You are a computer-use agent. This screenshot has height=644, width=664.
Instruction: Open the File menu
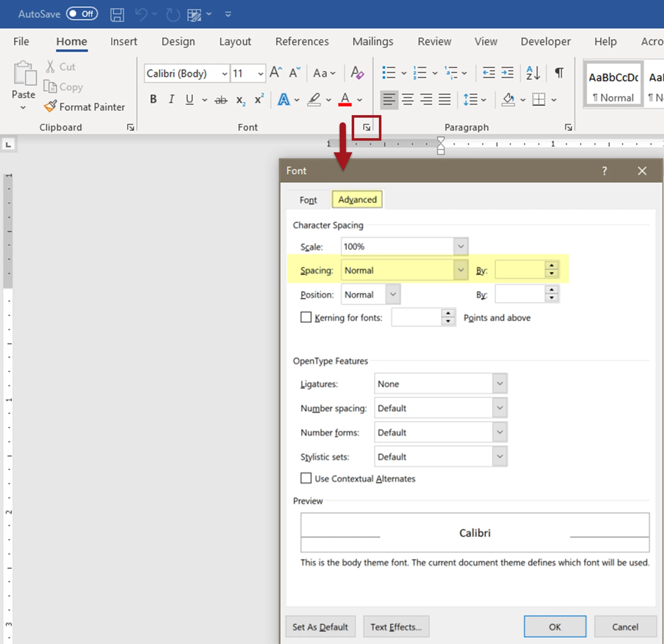click(x=21, y=41)
